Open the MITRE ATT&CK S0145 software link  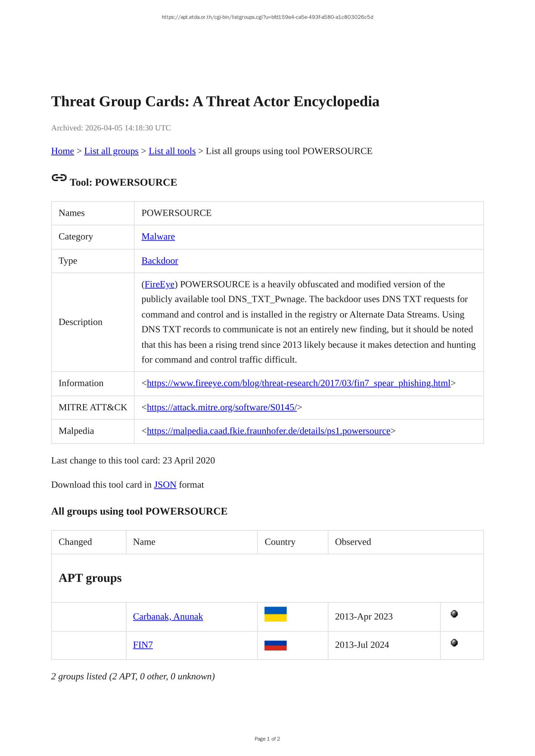click(221, 407)
